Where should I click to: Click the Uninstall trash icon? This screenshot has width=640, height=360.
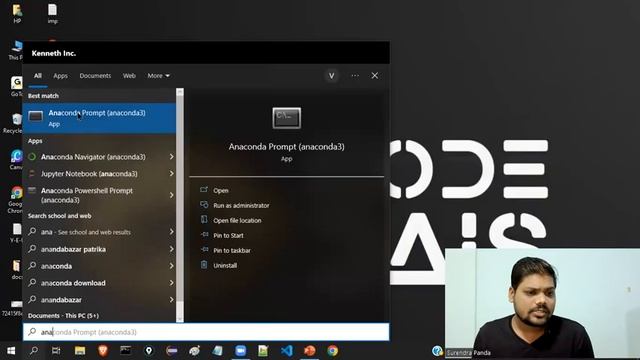[204, 265]
